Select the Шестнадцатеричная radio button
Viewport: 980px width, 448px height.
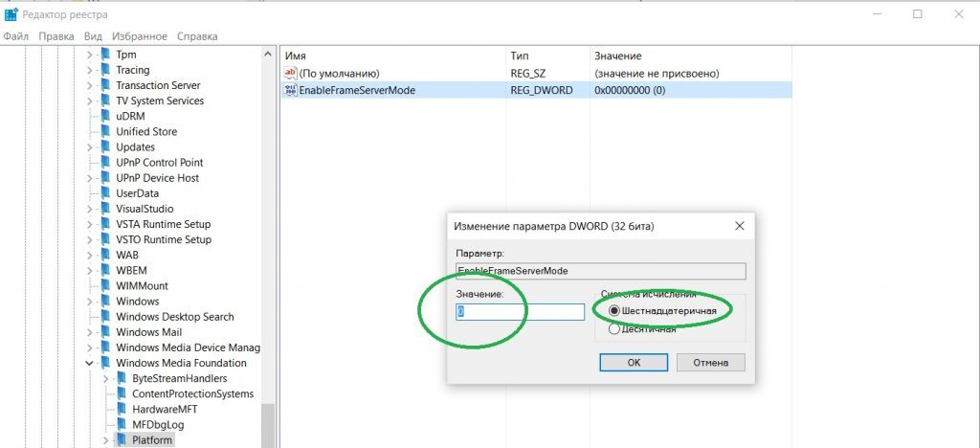(614, 311)
